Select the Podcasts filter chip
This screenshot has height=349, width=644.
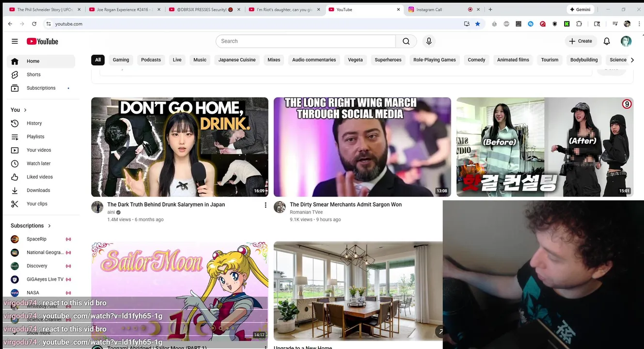[151, 60]
